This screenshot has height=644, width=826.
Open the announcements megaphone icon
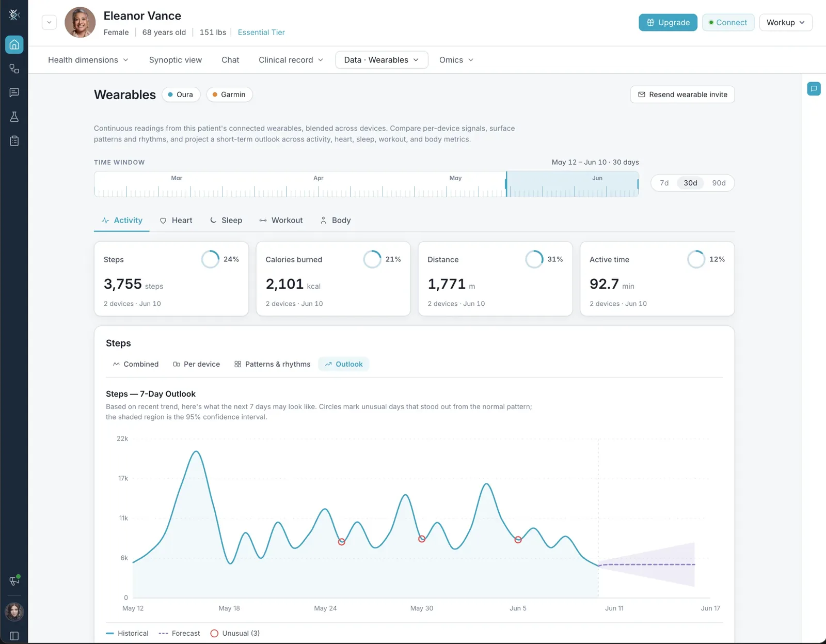(x=14, y=580)
